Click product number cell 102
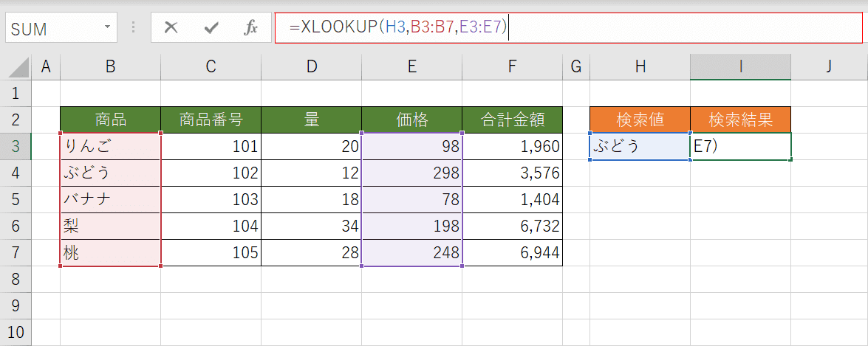Image resolution: width=868 pixels, height=346 pixels. pos(211,173)
